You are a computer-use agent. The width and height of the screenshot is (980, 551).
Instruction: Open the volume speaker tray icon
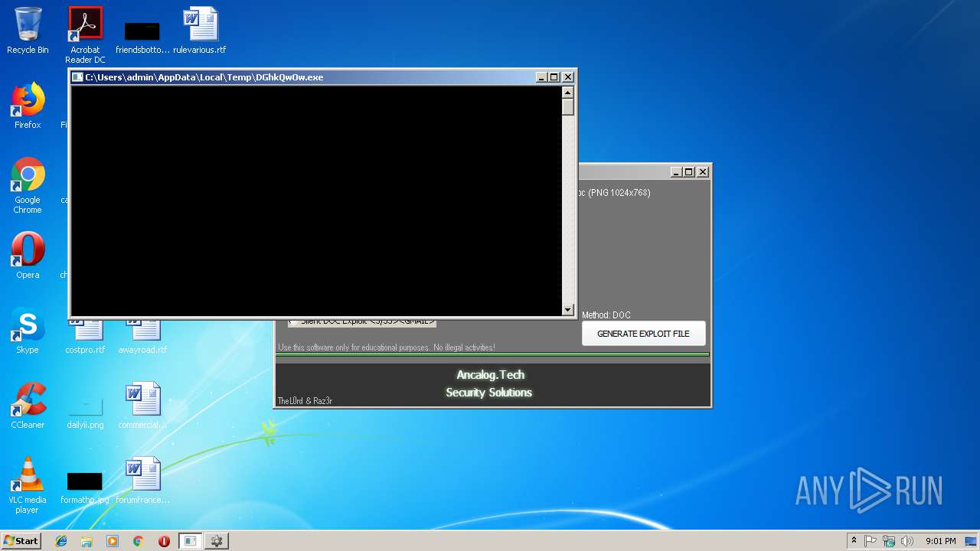coord(907,541)
